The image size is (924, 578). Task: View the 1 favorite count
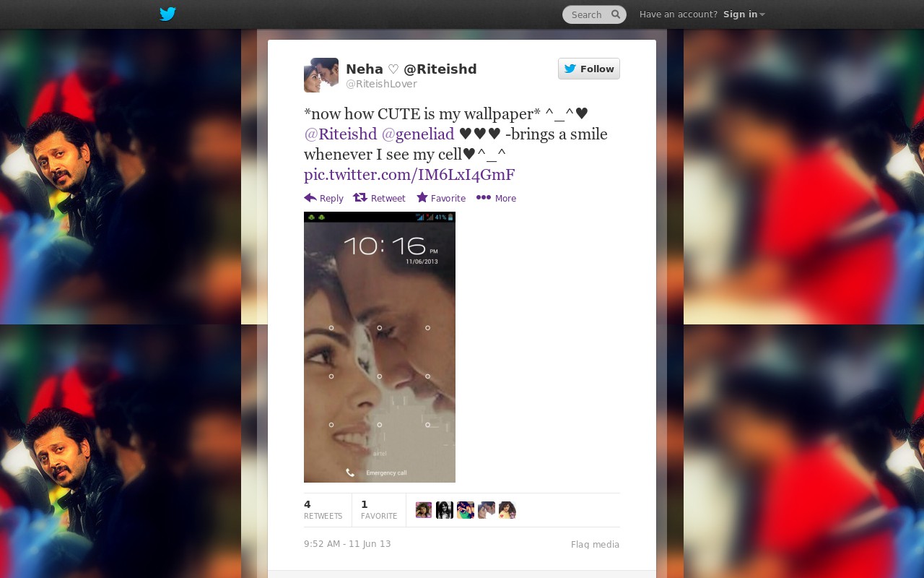click(379, 509)
